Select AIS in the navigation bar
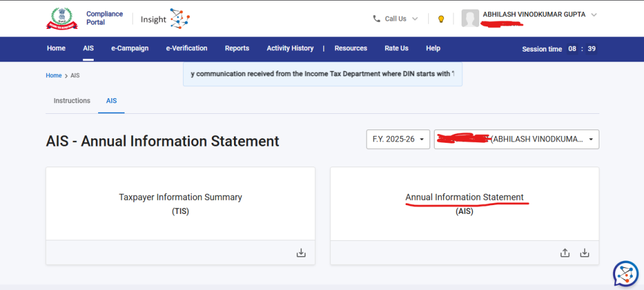Image resolution: width=644 pixels, height=290 pixels. point(88,48)
